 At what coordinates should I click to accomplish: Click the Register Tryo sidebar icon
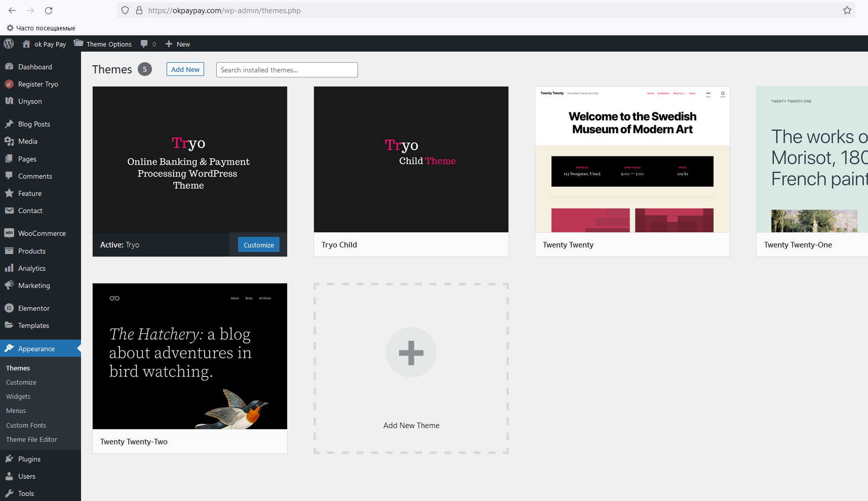[x=9, y=84]
